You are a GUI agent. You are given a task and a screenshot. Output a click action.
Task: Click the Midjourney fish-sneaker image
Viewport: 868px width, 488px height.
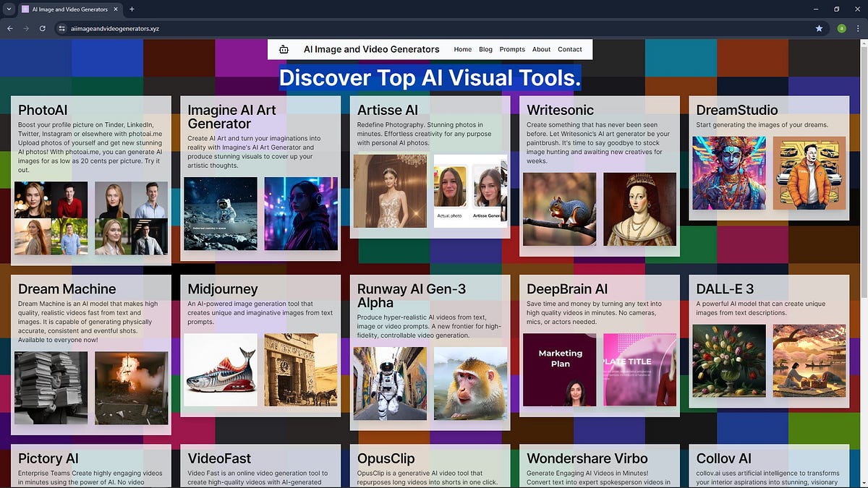coord(221,369)
